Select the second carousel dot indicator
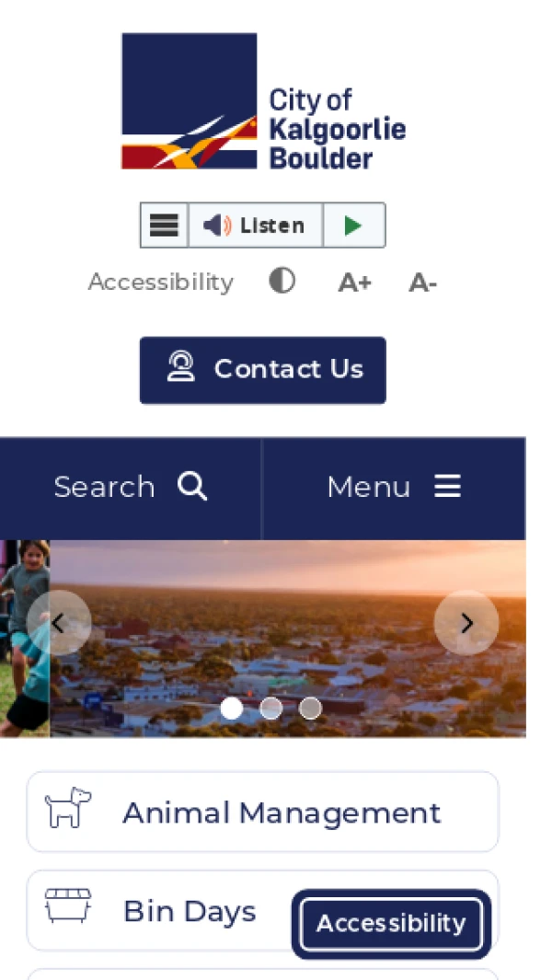 click(x=270, y=709)
